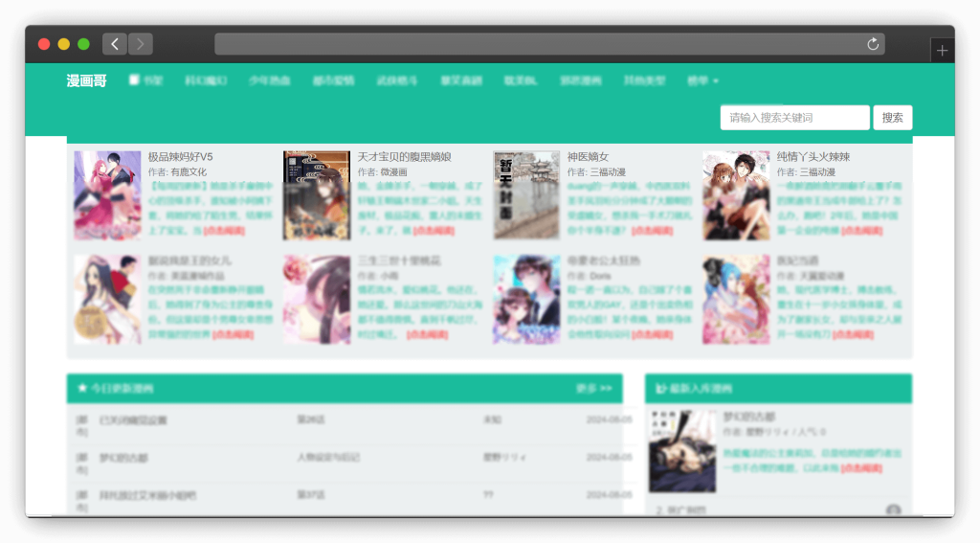Reload the page with the refresh icon
The image size is (980, 543).
(873, 44)
